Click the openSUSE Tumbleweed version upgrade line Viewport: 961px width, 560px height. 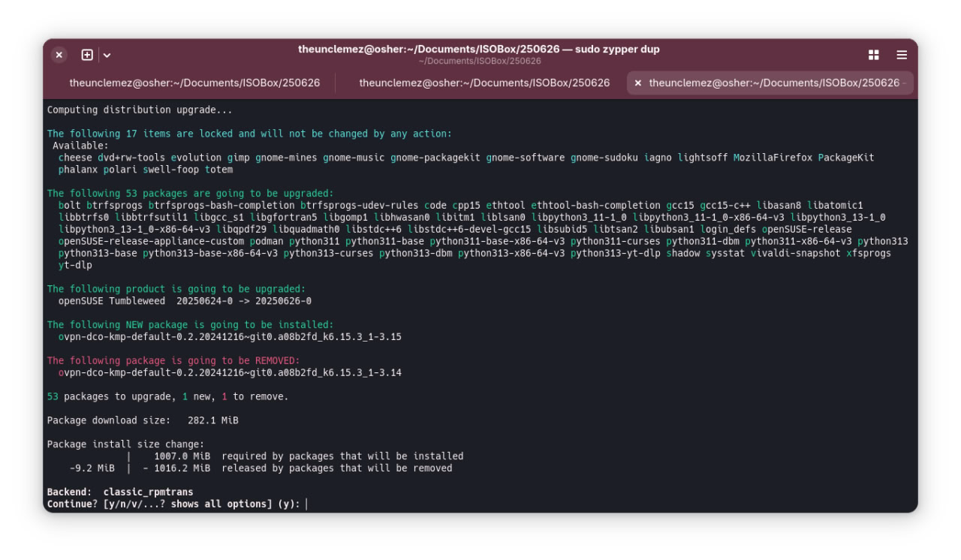(185, 301)
